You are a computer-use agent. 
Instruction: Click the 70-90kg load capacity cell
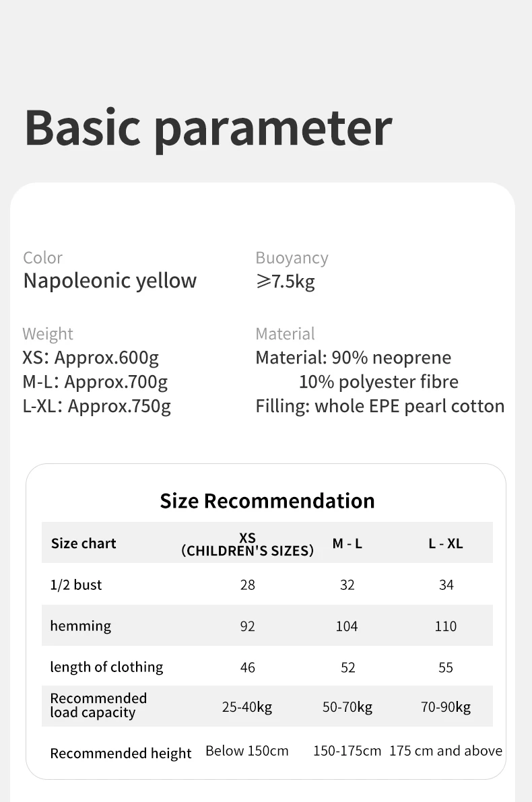click(446, 706)
